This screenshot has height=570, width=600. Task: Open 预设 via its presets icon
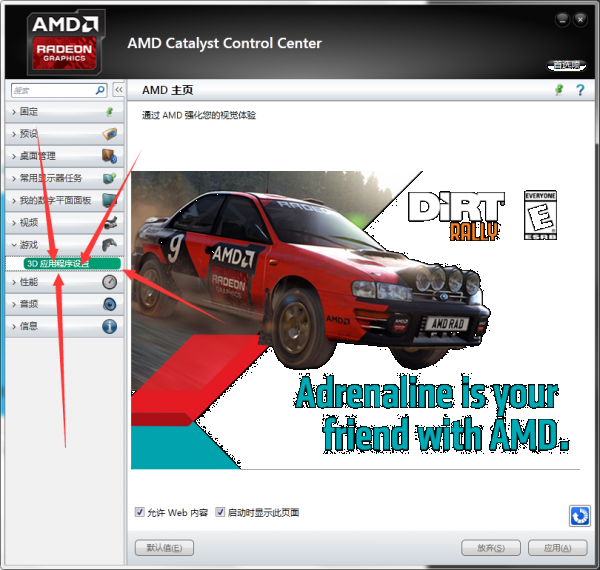coord(109,134)
